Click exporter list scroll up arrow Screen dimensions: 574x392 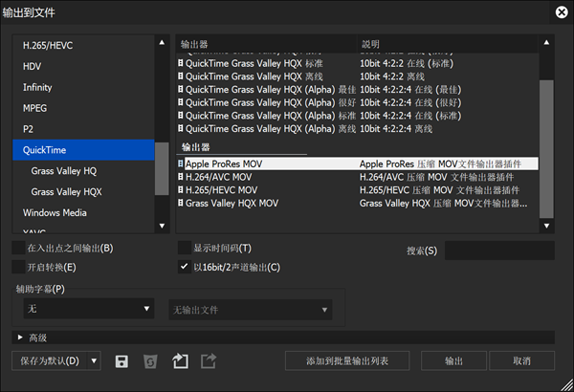tap(546, 42)
